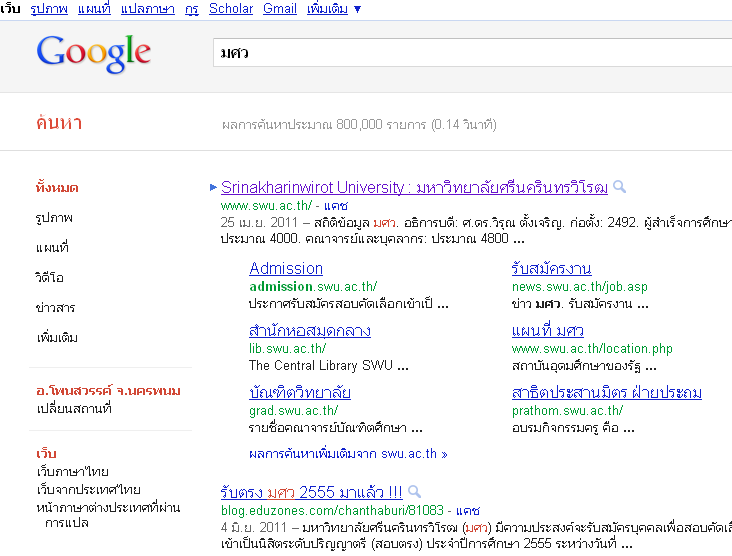
Task: Click ผลการค้นหาเพิ่มเติมจาก swu.ac.th link
Action: [348, 454]
